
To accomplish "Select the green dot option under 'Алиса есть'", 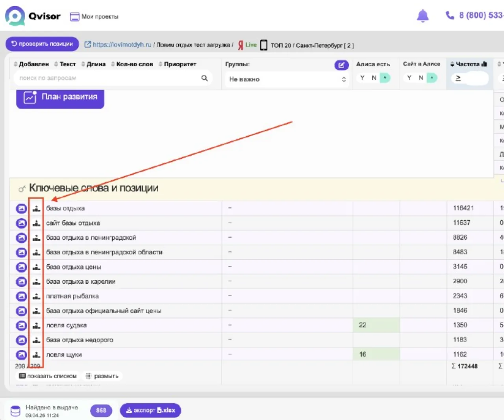I will (385, 78).
